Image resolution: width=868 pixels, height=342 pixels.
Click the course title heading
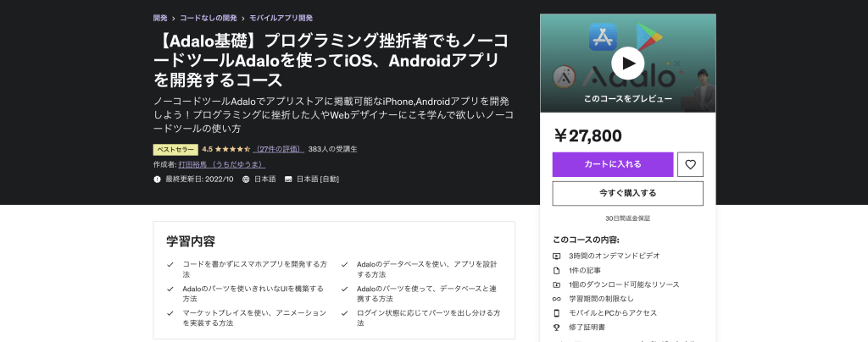[x=331, y=60]
